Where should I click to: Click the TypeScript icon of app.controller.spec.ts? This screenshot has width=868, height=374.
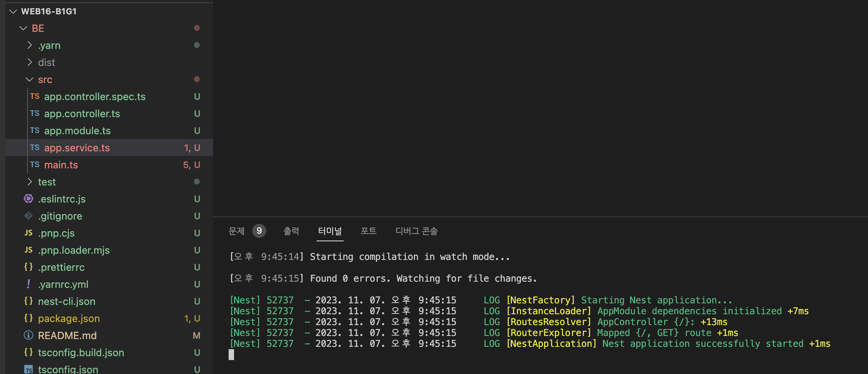pyautogui.click(x=34, y=96)
